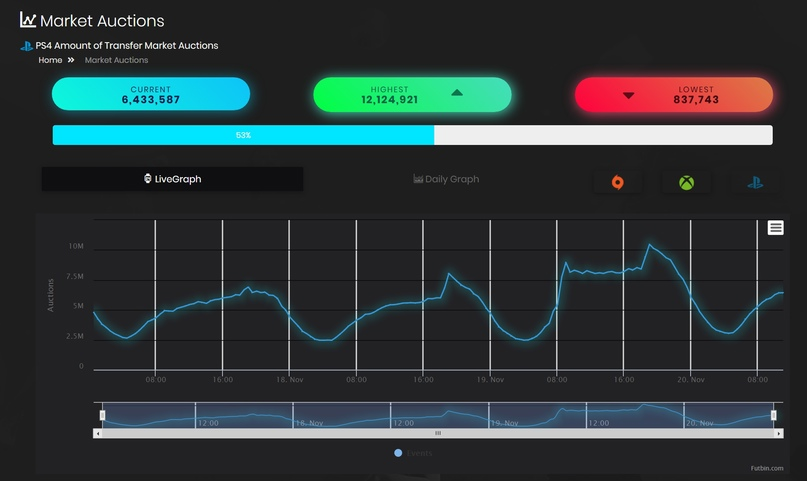This screenshot has height=481, width=807.
Task: Select the Xbox platform icon
Action: 686,182
